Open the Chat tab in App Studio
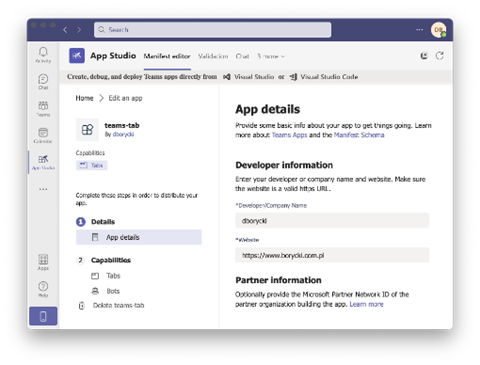The image size is (480, 365). [242, 56]
